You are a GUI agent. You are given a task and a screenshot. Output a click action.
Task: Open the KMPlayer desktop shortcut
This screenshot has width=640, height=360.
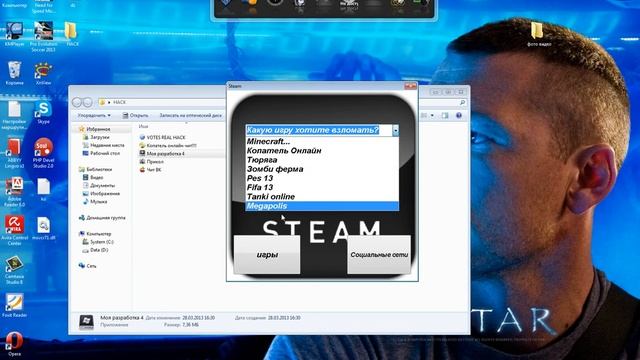pyautogui.click(x=15, y=33)
